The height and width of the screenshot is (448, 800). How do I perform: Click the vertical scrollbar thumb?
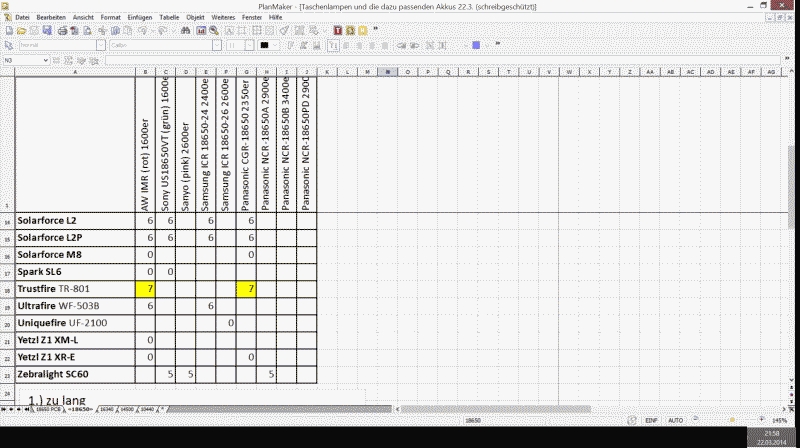click(x=791, y=186)
